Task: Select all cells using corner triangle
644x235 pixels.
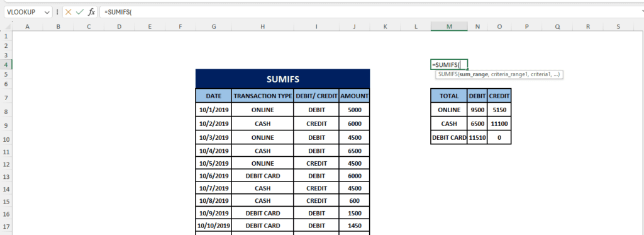Action: click(8, 26)
